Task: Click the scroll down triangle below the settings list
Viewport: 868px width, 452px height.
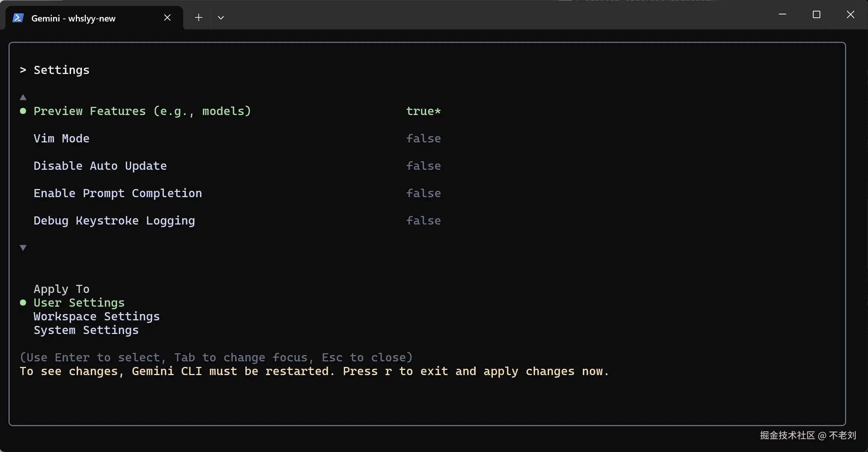Action: pyautogui.click(x=23, y=248)
